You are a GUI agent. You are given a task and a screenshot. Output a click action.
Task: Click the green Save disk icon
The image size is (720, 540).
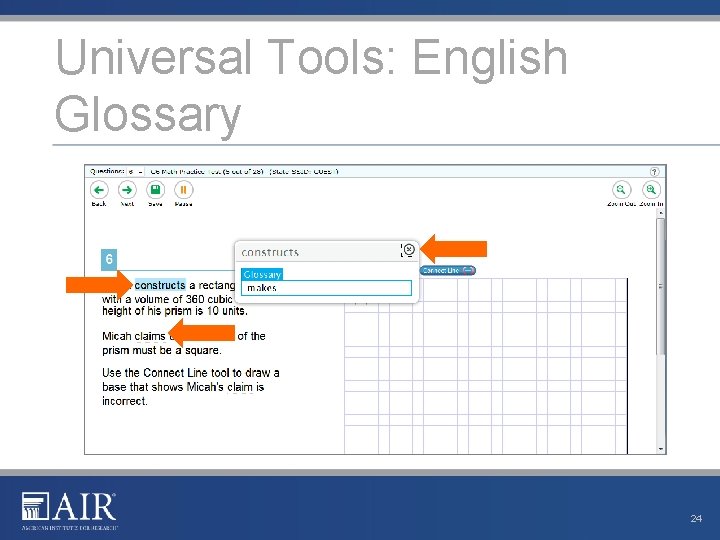click(155, 190)
